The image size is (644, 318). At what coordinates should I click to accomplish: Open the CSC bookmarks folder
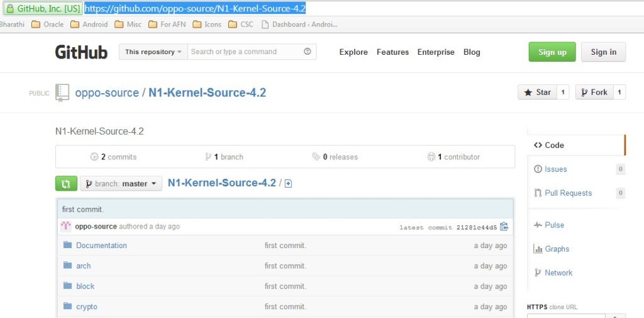pos(241,25)
